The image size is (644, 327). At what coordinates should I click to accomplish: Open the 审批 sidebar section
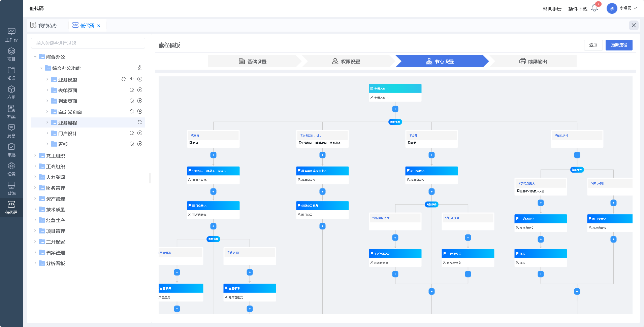click(11, 150)
